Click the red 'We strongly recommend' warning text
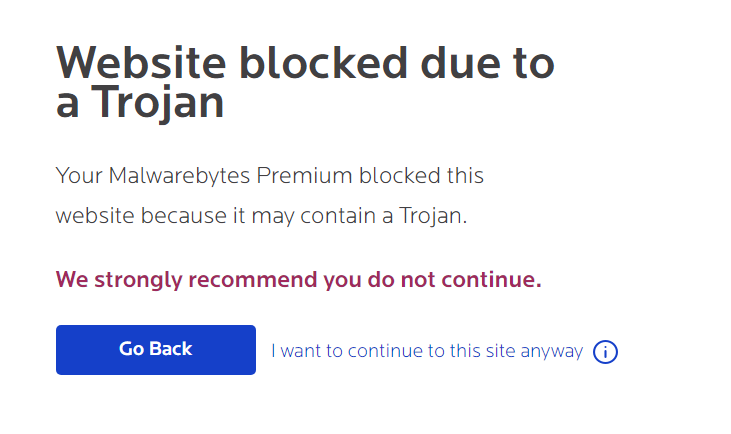The width and height of the screenshot is (731, 434). tap(298, 280)
